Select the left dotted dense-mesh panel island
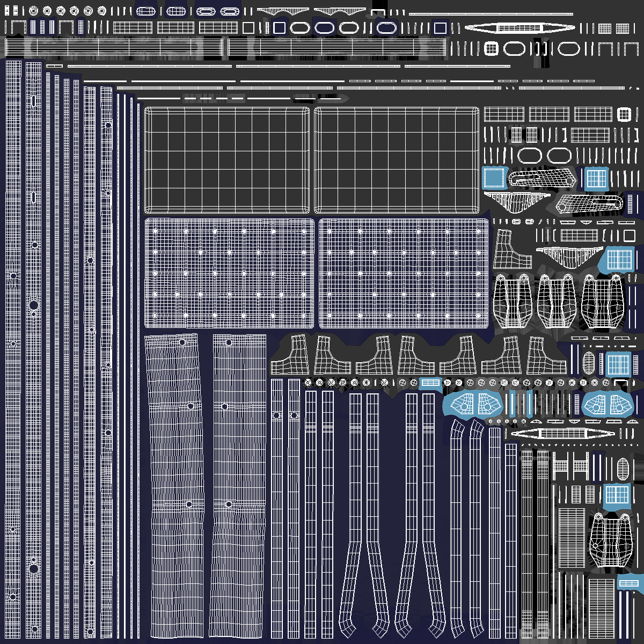This screenshot has height=644, width=644. tap(230, 273)
